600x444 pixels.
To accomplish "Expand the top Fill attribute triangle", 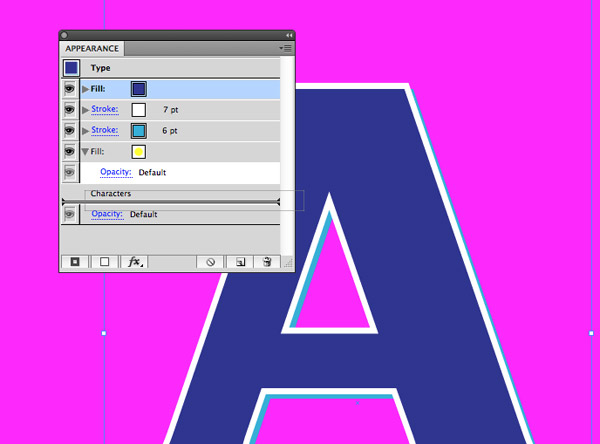I will coord(85,89).
